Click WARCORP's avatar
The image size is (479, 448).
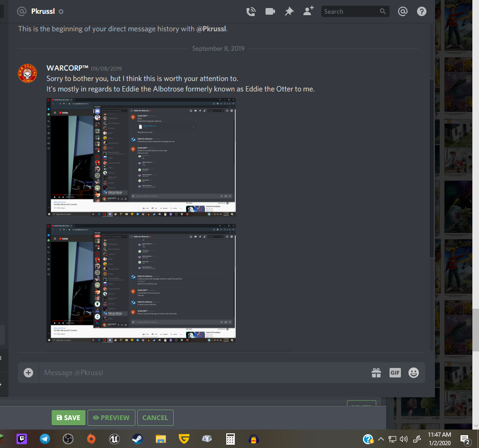click(27, 73)
